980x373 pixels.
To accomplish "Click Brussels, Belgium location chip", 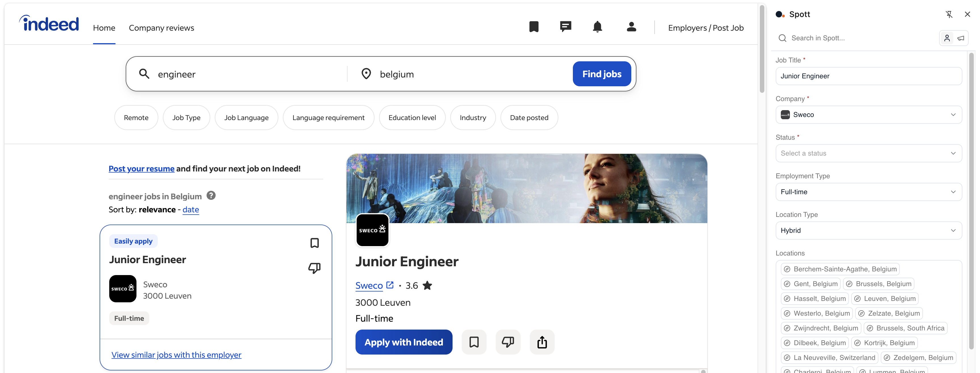I will [x=878, y=284].
